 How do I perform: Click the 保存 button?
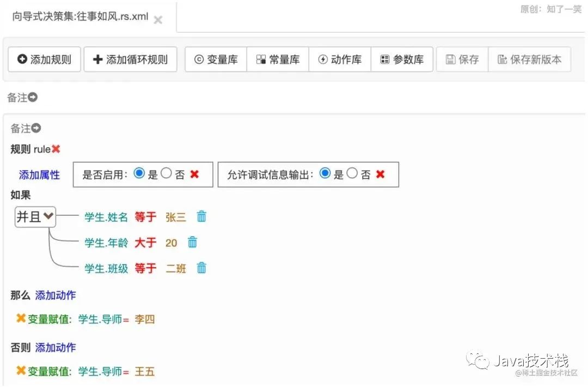pos(462,59)
